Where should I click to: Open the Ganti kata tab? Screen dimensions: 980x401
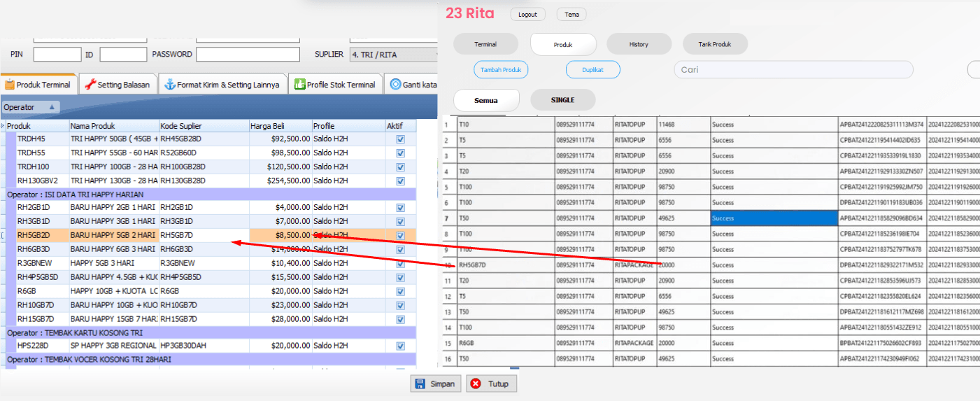click(413, 85)
